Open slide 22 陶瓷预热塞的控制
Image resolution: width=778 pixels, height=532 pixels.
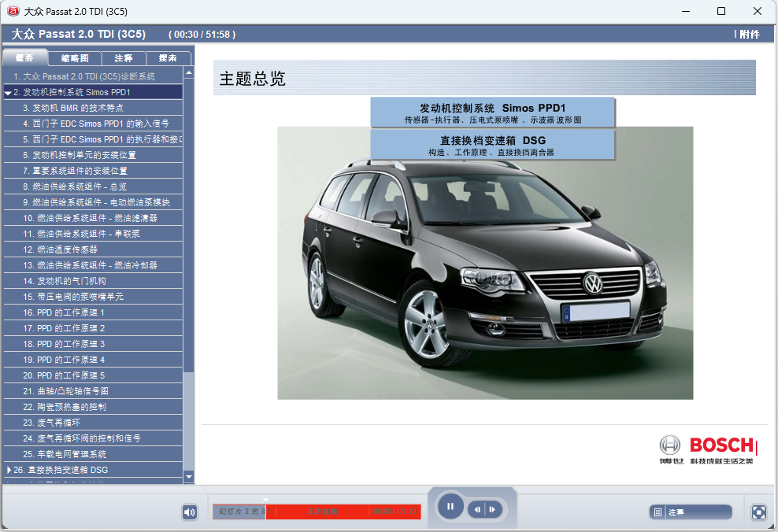tap(93, 407)
